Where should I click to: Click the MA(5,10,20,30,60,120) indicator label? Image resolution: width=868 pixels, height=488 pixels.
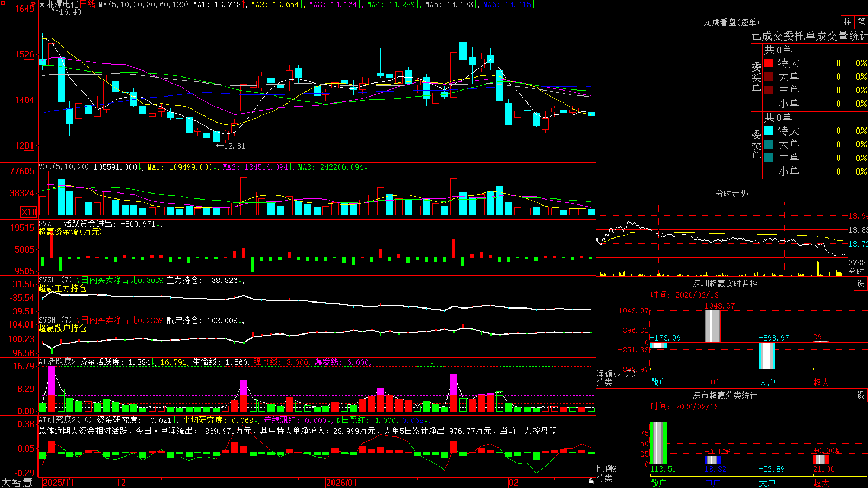[x=144, y=4]
